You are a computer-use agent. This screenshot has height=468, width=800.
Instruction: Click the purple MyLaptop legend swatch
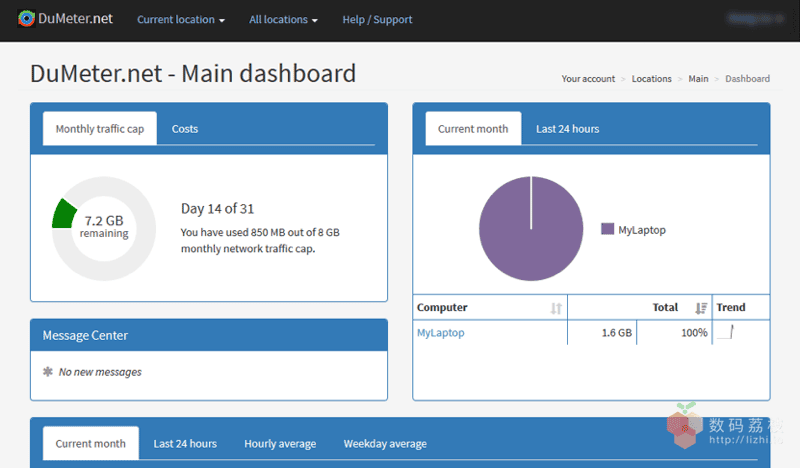[x=607, y=229]
